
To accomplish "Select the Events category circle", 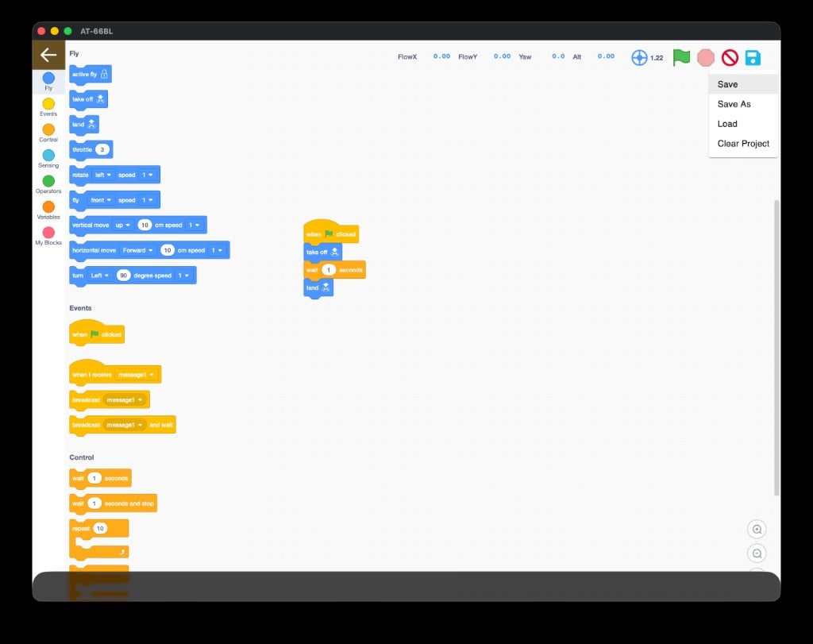I will tap(48, 104).
